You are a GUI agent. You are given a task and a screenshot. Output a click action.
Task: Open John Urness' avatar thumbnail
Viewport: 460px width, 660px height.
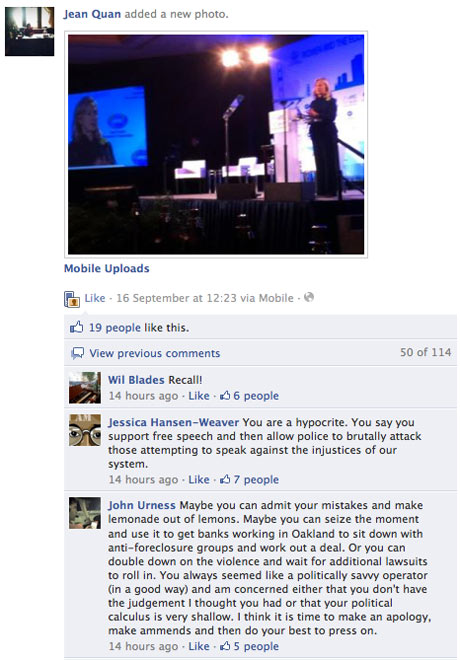(85, 513)
